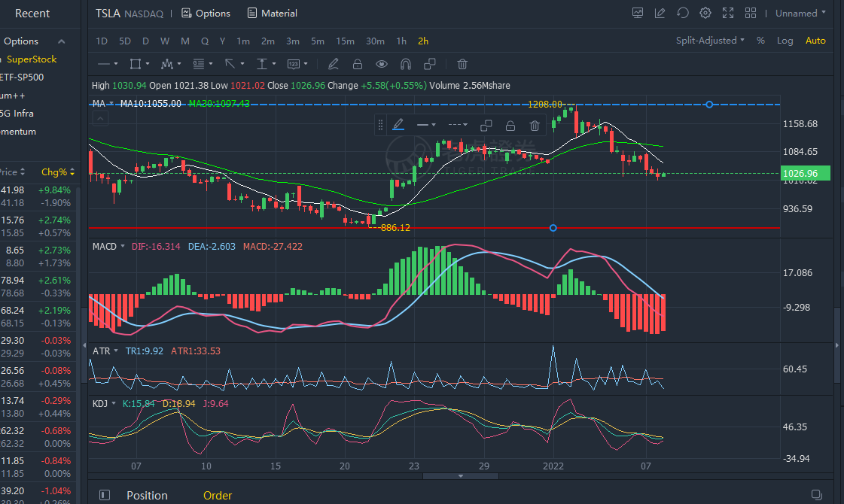
Task: Clone selected line in floating toolbar
Action: point(486,126)
